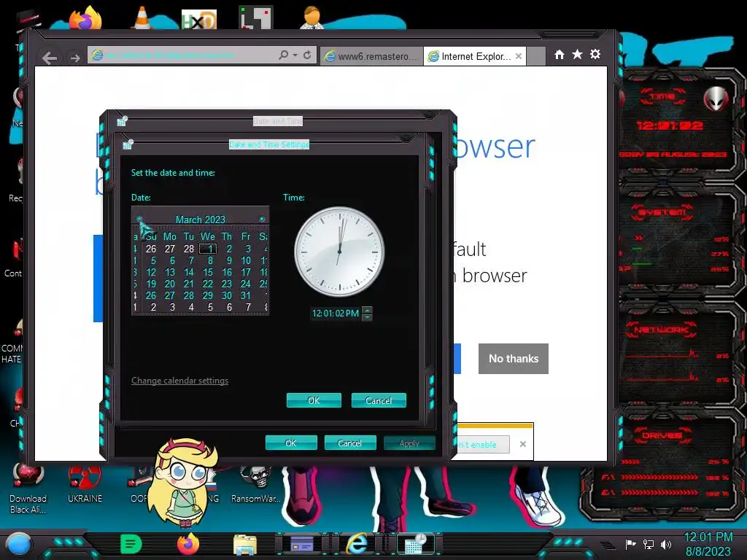Cancel the Date and Time Settings dialog
The height and width of the screenshot is (560, 747).
(x=379, y=400)
